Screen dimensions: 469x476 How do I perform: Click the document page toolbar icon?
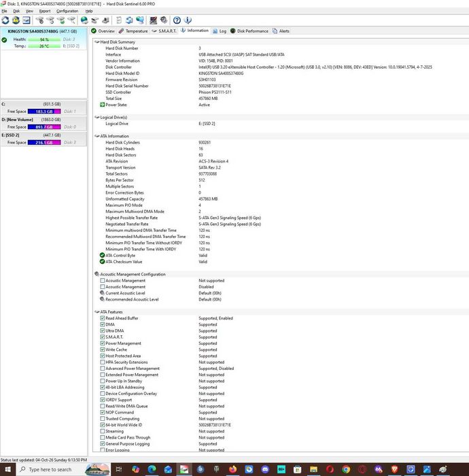119,20
